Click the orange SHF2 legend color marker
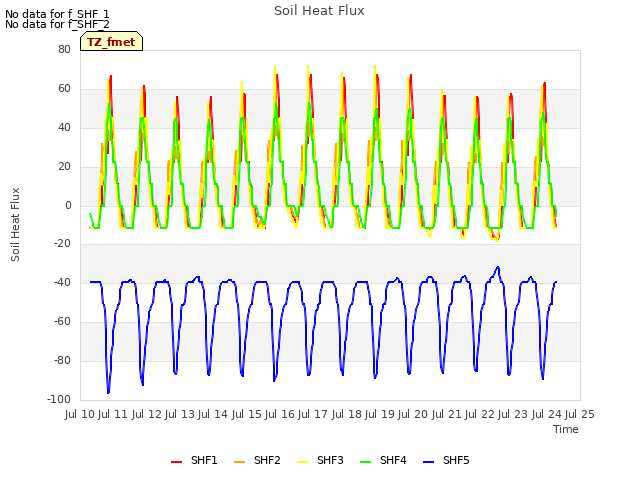 point(240,462)
